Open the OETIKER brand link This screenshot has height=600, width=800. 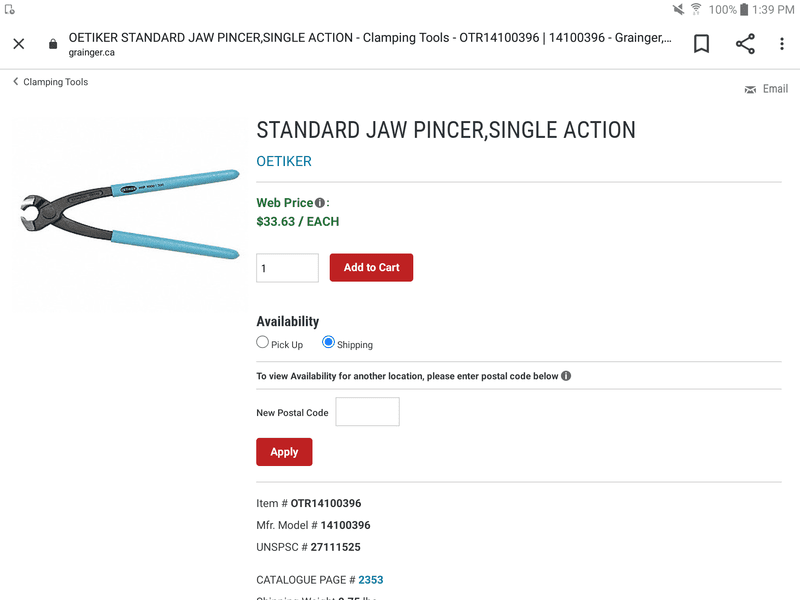pos(284,161)
